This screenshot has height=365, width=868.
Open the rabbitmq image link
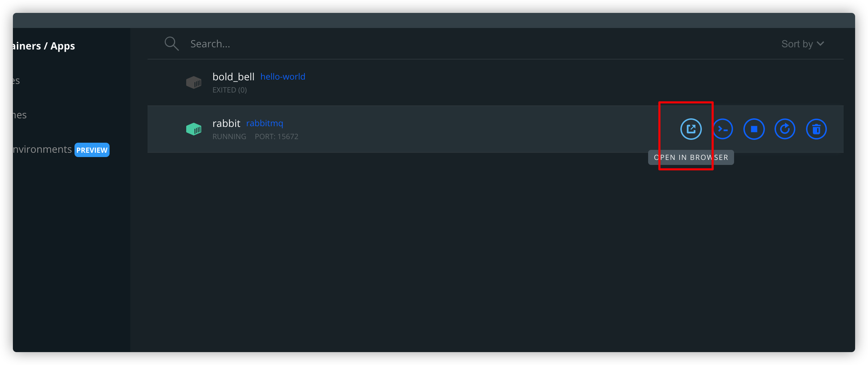point(265,123)
